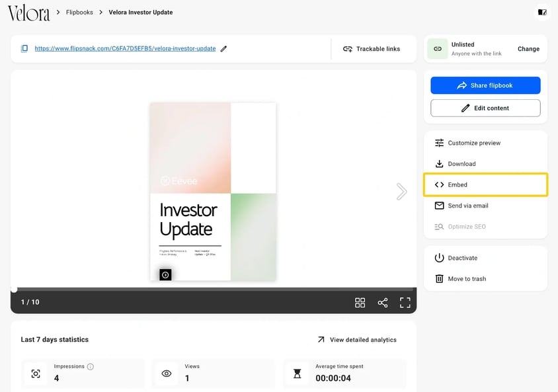Screen dimensions: 558x392
Task: Click the play icon on the cover
Action: (165, 274)
